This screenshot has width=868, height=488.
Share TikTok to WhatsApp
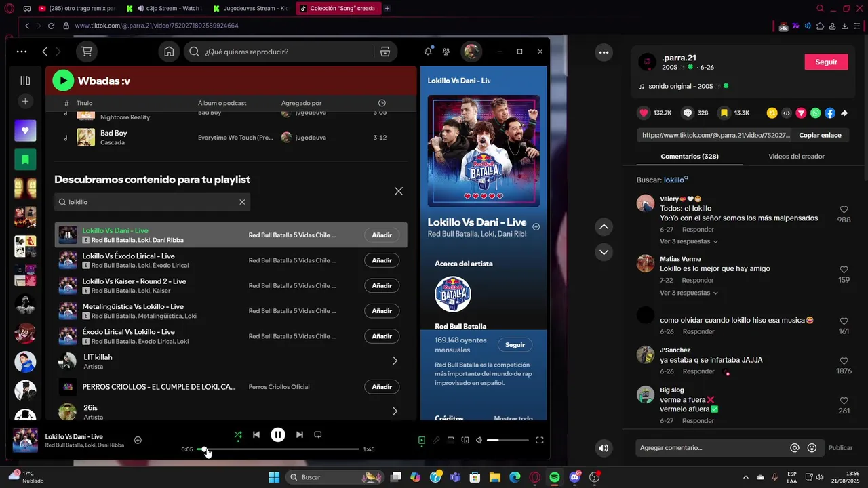[815, 113]
